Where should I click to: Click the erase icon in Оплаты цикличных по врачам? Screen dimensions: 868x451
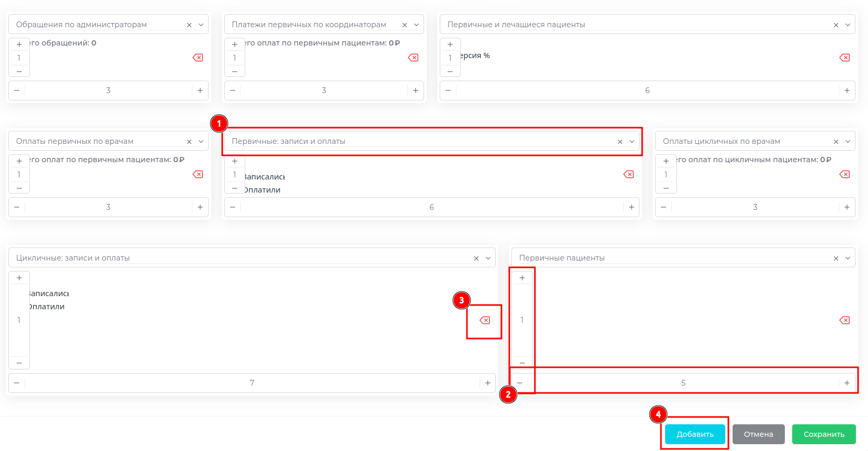[x=844, y=174]
